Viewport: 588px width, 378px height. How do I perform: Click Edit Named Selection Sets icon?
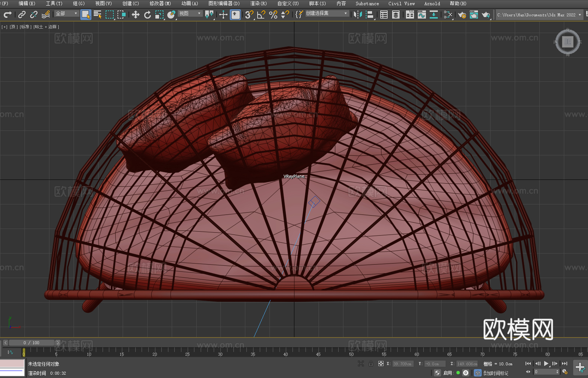coord(299,14)
